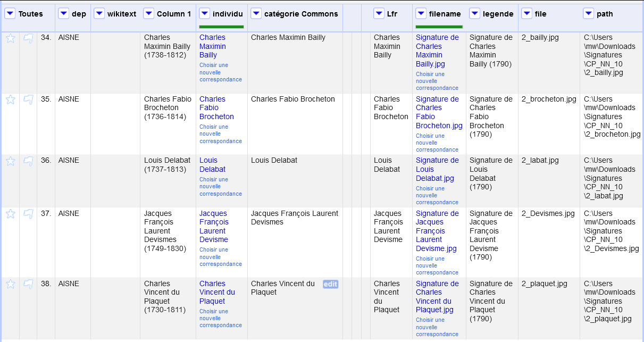The image size is (644, 342).
Task: Flag row 36 Louis Delabat
Action: (x=28, y=161)
